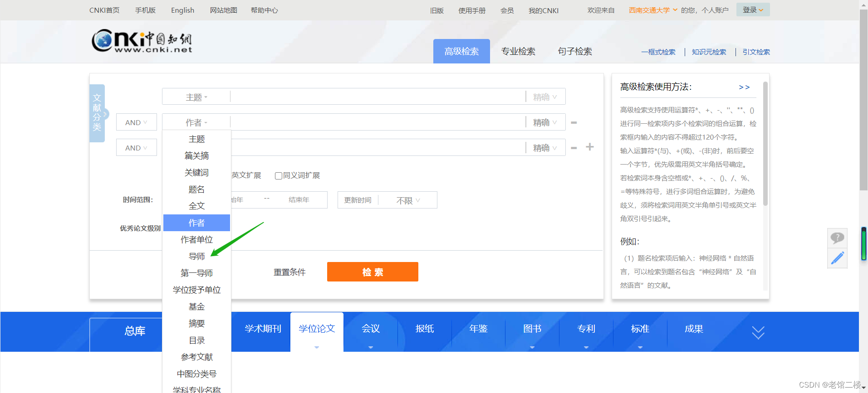Select 主题 in field dropdown list
This screenshot has height=393, width=868.
(196, 139)
